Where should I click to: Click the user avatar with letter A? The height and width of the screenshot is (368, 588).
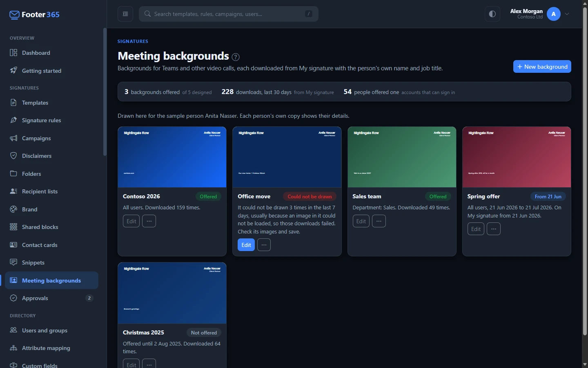tap(554, 14)
